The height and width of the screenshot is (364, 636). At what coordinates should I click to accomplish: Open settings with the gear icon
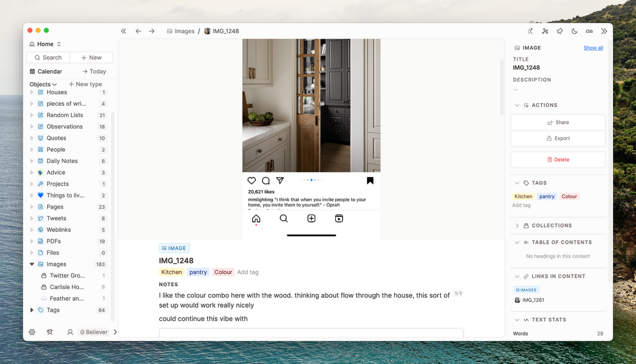click(32, 332)
